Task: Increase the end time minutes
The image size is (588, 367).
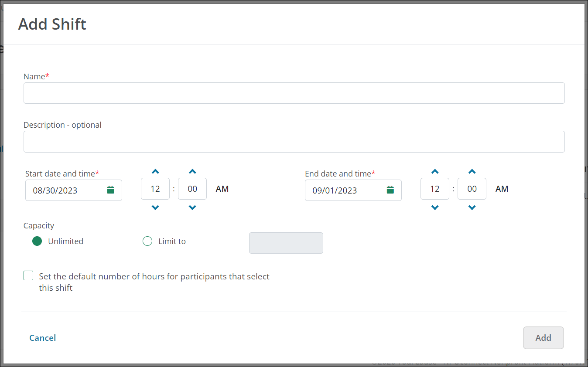Action: 472,172
